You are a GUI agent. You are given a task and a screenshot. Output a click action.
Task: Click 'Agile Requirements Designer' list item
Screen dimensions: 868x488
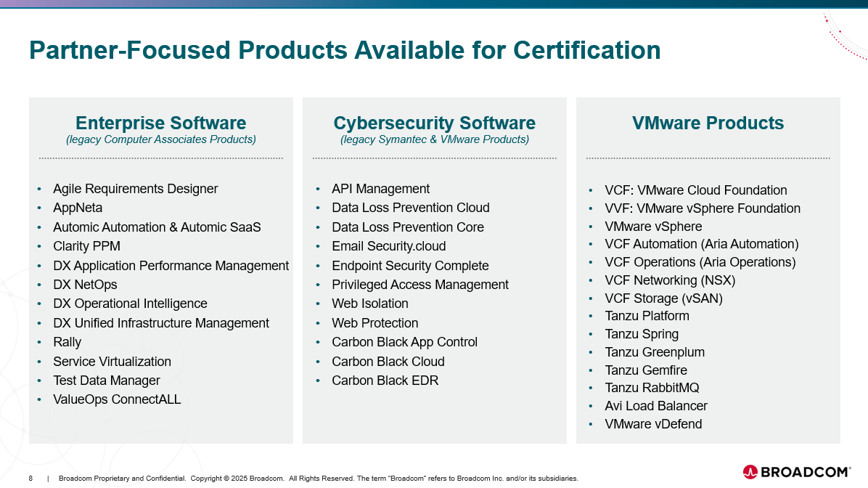[136, 189]
